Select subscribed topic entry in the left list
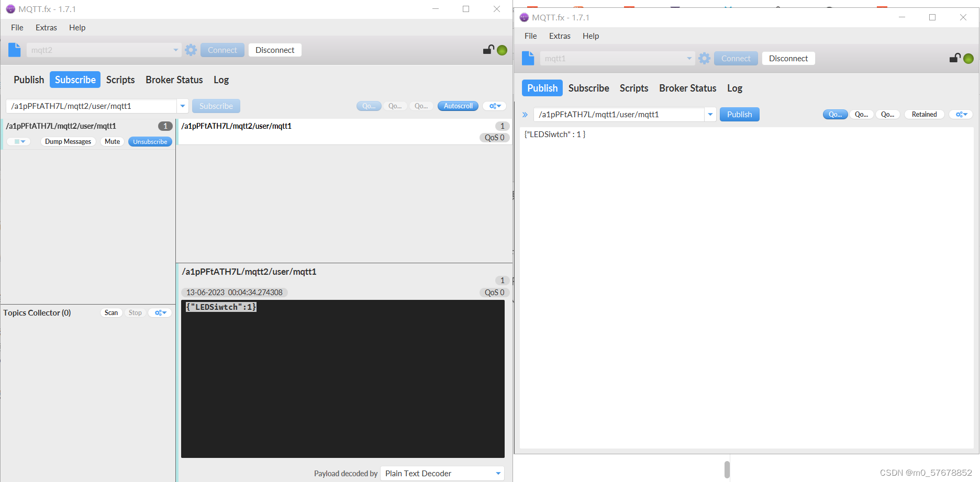The height and width of the screenshot is (482, 980). pyautogui.click(x=88, y=134)
